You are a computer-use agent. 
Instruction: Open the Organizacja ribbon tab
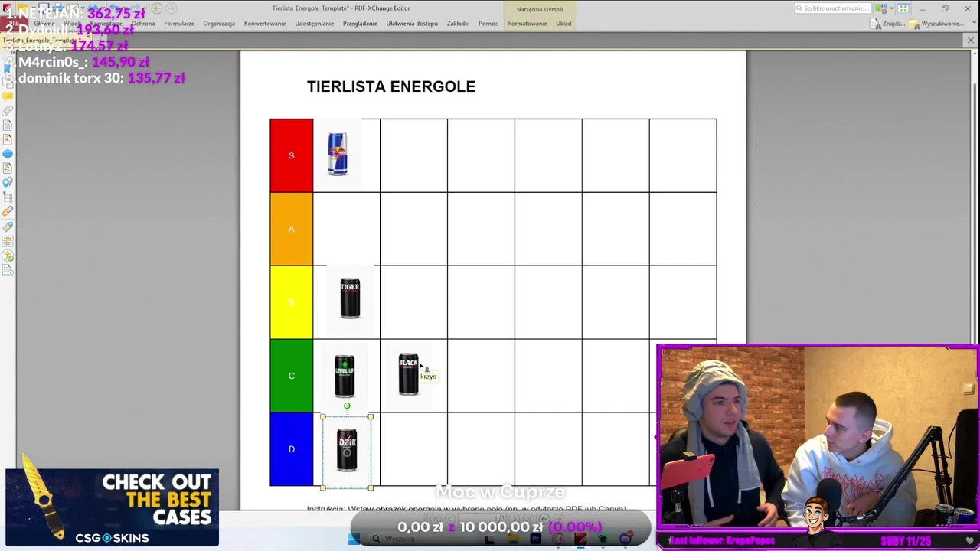pos(219,24)
